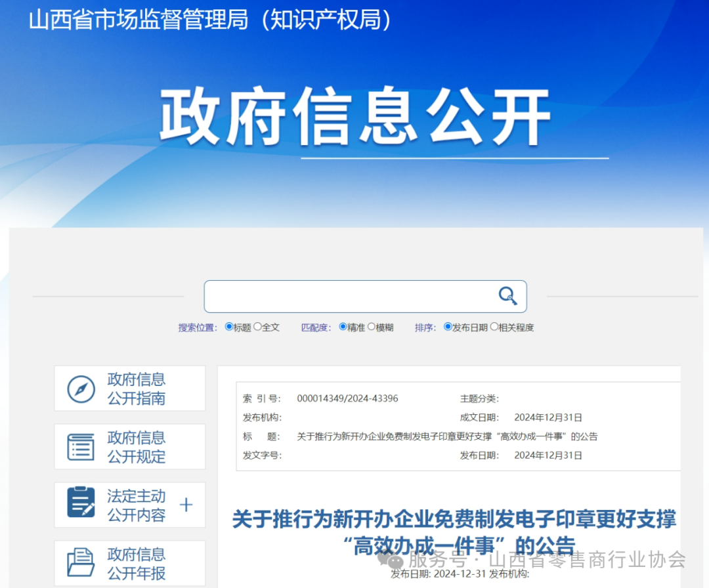This screenshot has height=588, width=709.
Task: Choose the 模糊 match radio option
Action: click(372, 327)
